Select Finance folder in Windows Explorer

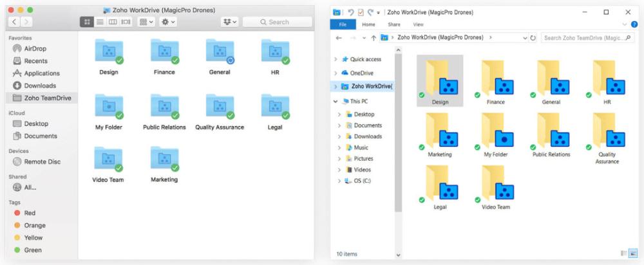tap(496, 81)
